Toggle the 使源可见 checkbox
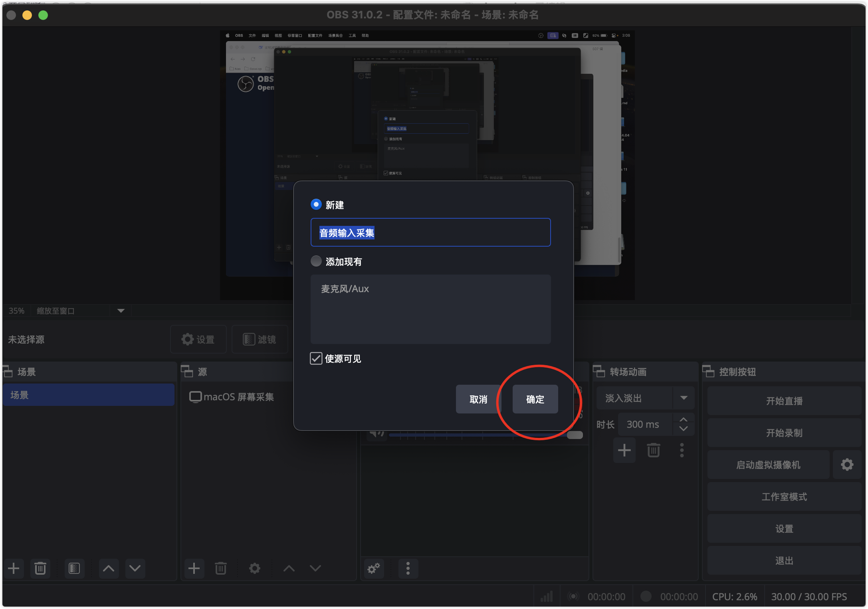This screenshot has width=868, height=609. pos(316,358)
